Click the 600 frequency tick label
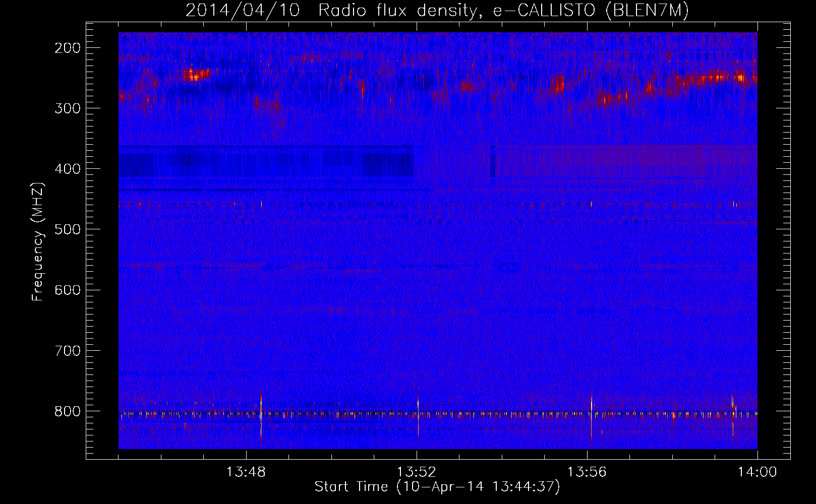 click(x=68, y=290)
